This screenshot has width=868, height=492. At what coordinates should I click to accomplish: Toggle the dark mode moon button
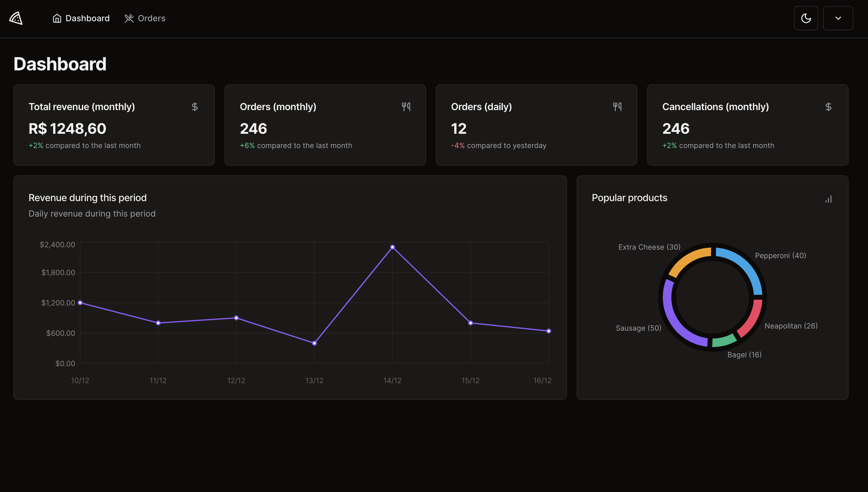coord(806,18)
